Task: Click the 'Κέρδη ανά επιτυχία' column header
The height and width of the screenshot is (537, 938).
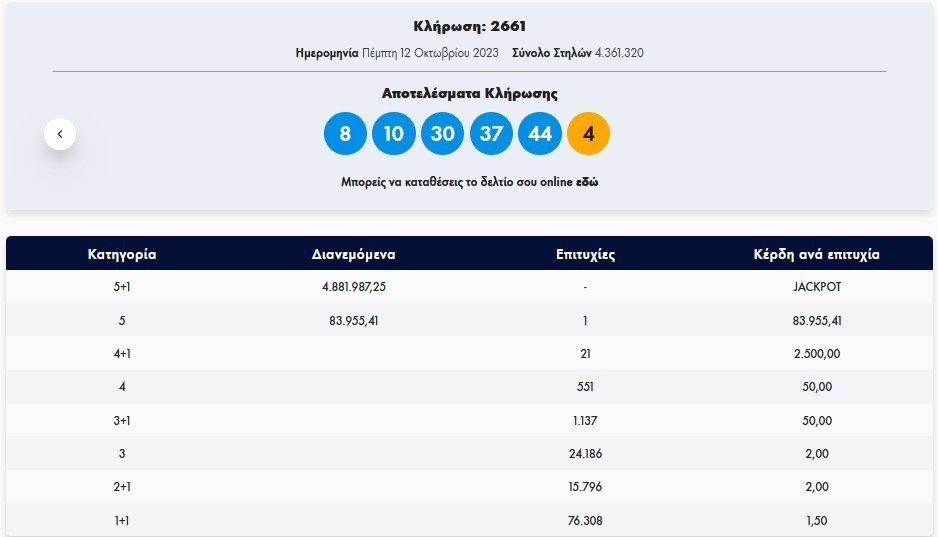Action: coord(816,254)
